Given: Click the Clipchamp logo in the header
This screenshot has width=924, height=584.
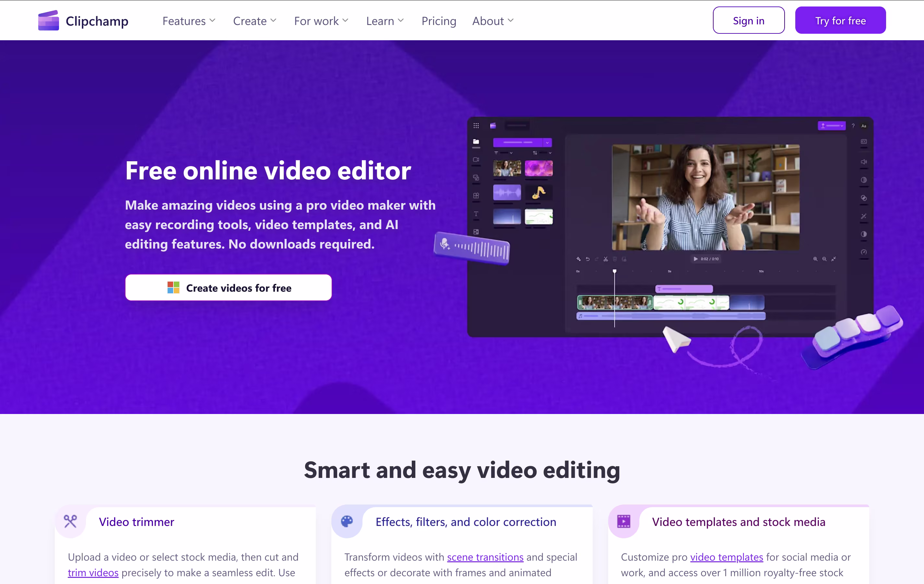Looking at the screenshot, I should [83, 20].
